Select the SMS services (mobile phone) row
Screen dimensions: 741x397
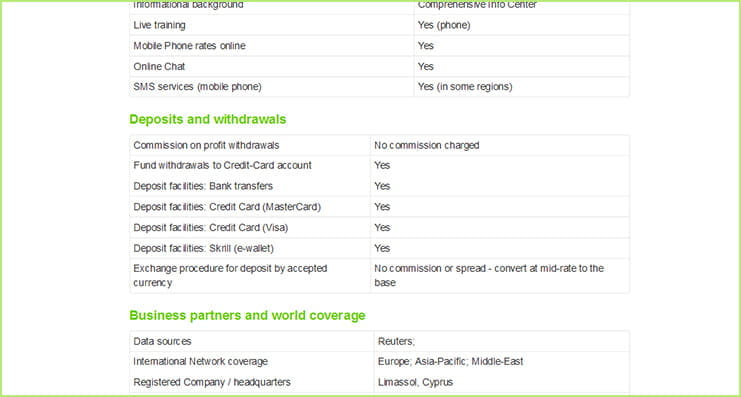coord(379,87)
